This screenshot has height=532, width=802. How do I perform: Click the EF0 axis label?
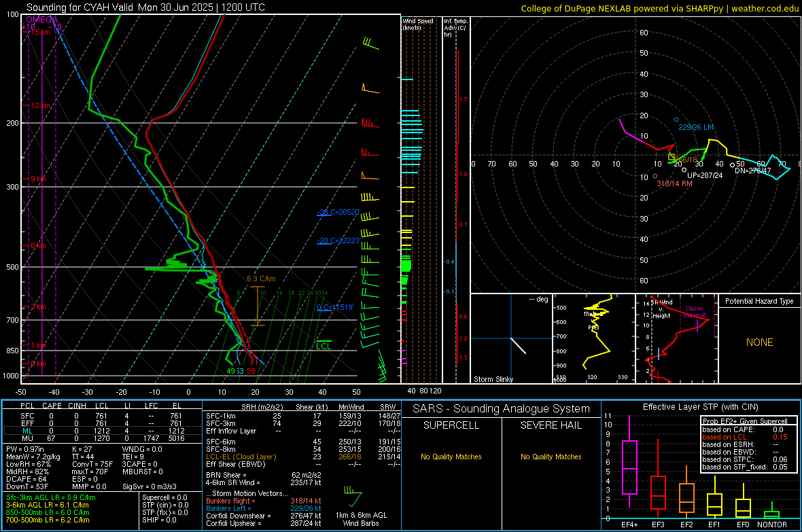pyautogui.click(x=743, y=525)
